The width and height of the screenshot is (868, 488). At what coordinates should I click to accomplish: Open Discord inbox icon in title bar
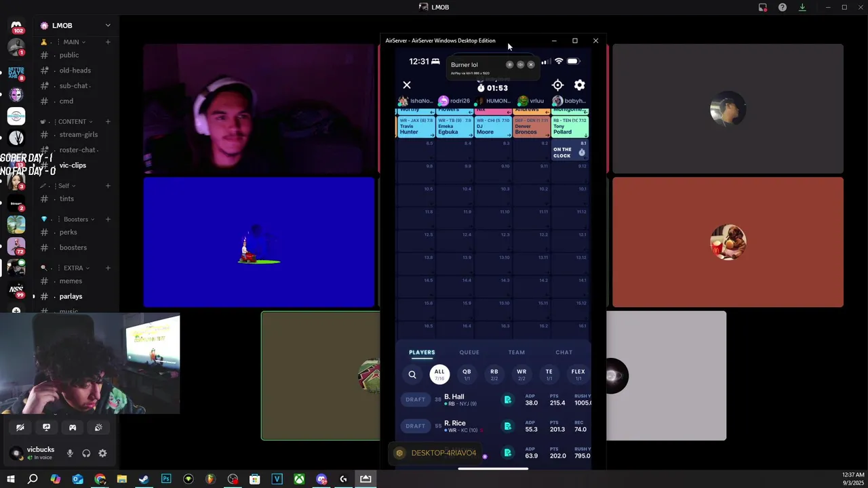coord(763,7)
